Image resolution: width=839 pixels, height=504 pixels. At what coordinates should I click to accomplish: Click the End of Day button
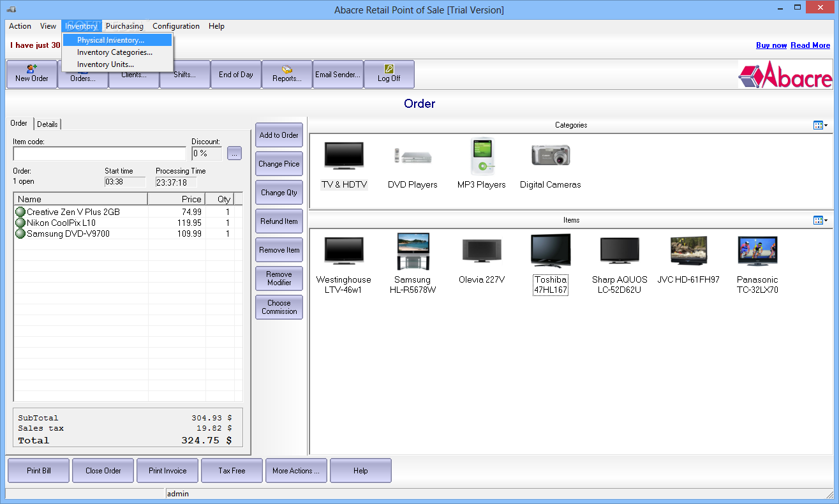(236, 74)
